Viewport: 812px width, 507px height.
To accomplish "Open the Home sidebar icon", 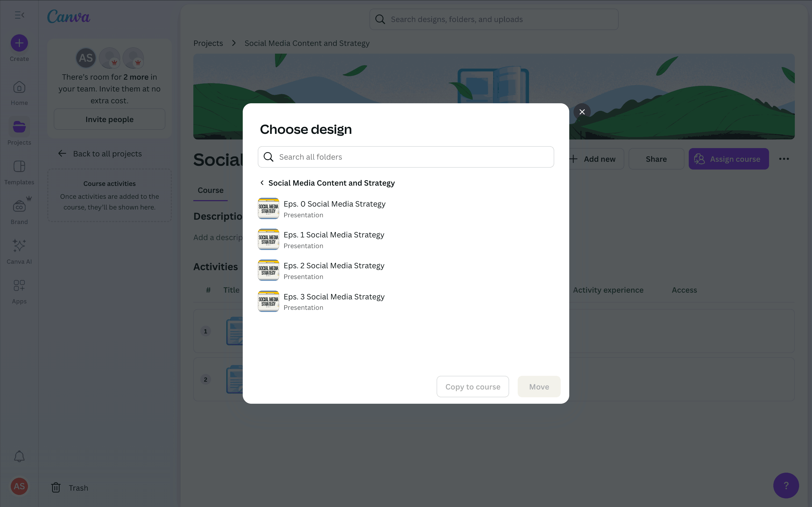I will (x=19, y=88).
